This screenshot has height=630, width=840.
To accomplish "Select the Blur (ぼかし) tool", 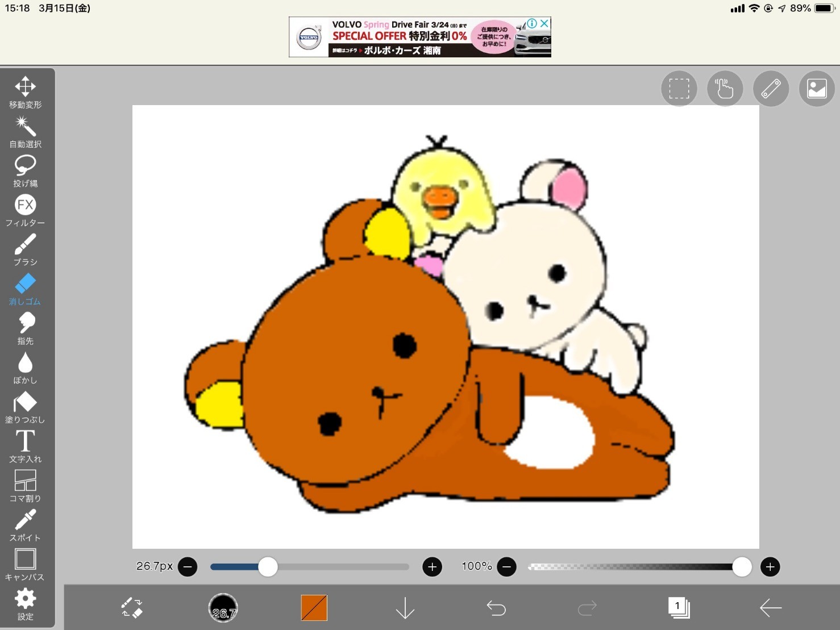I will click(25, 367).
